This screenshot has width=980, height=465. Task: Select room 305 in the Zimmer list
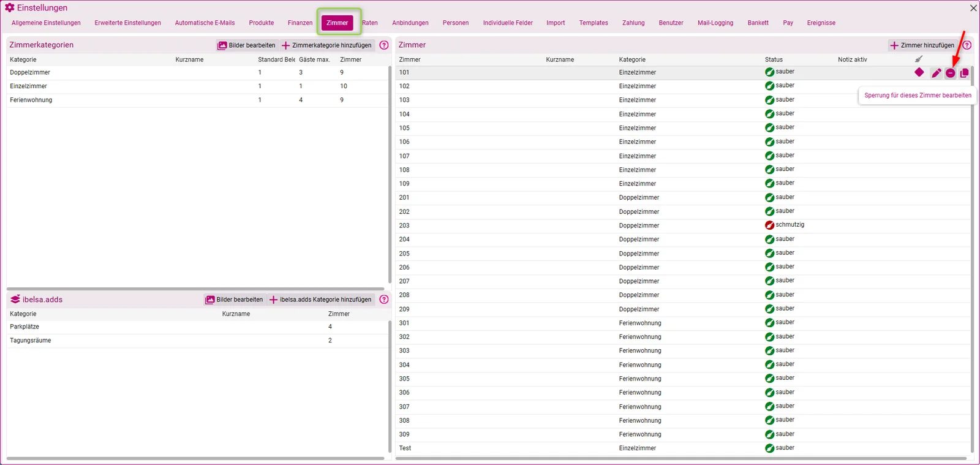682,379
